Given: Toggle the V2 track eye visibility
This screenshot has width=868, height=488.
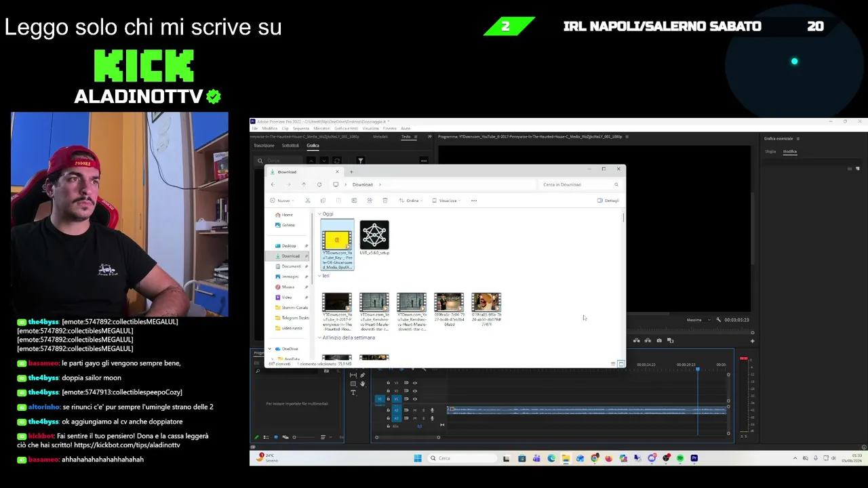Looking at the screenshot, I should [x=415, y=391].
